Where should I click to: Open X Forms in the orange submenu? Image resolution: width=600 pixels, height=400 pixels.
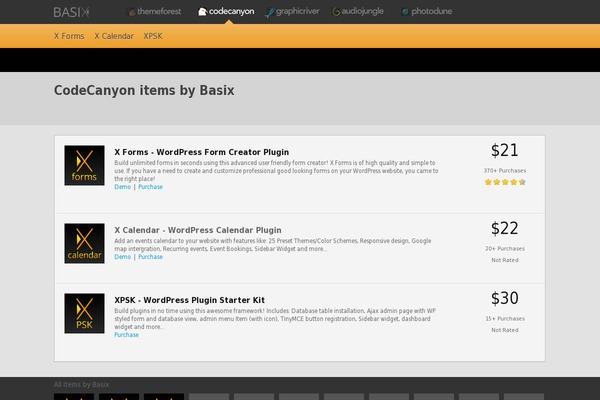69,36
